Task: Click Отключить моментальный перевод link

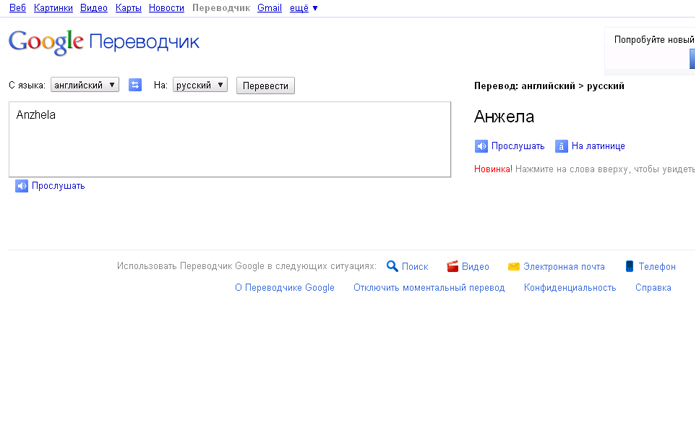Action: pyautogui.click(x=429, y=287)
